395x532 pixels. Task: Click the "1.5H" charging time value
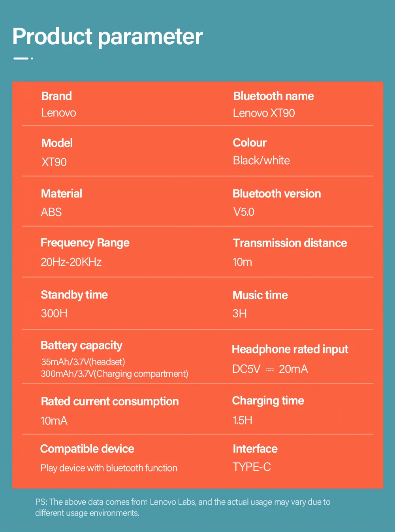coord(242,420)
